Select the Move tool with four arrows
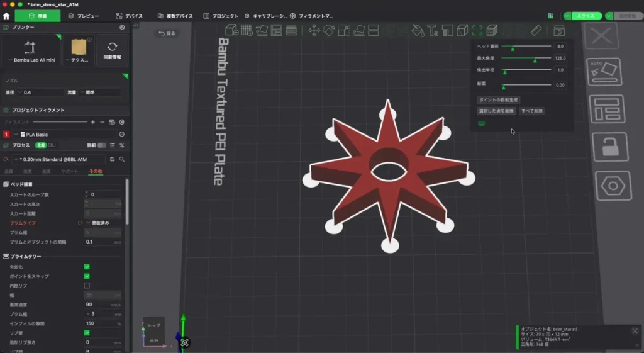 click(x=314, y=30)
